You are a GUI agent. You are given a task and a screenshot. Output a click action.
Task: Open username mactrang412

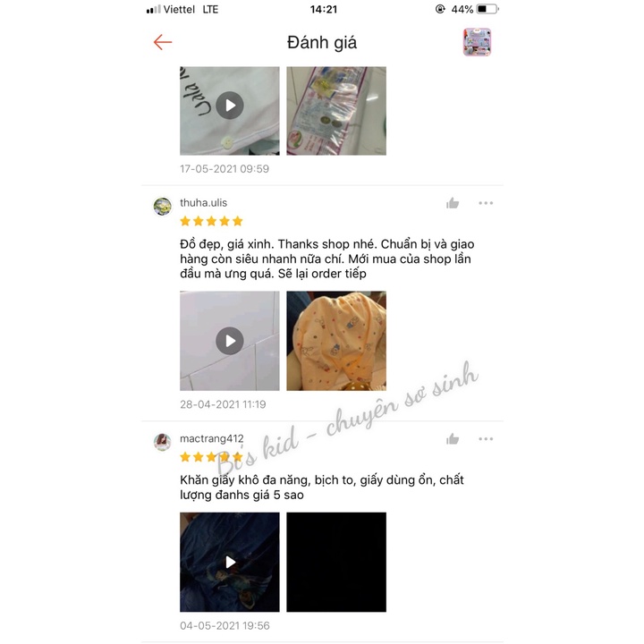[x=211, y=438]
